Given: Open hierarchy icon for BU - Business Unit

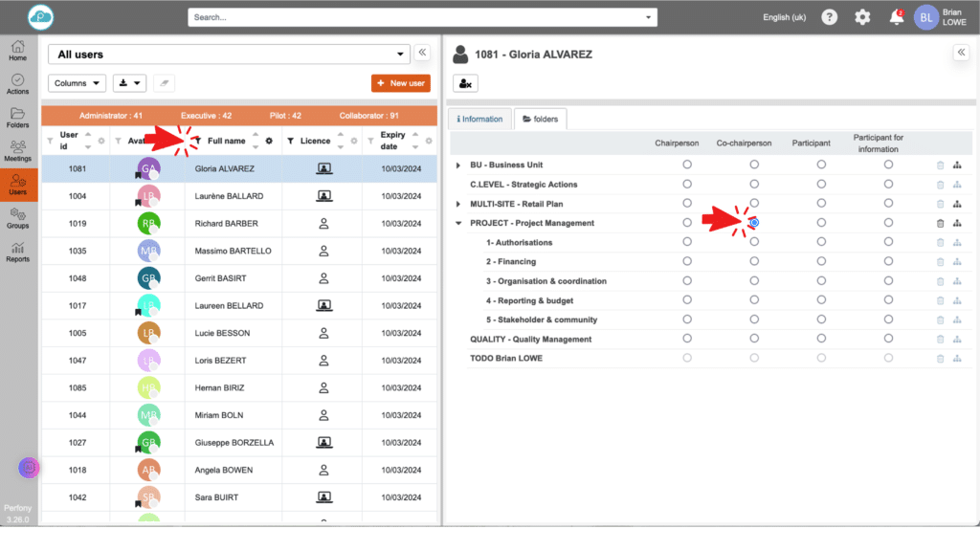Looking at the screenshot, I should (956, 165).
